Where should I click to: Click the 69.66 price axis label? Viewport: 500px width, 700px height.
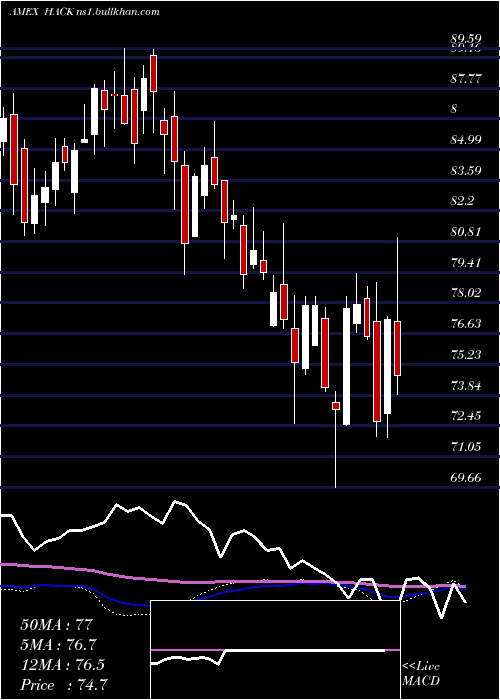click(x=467, y=478)
